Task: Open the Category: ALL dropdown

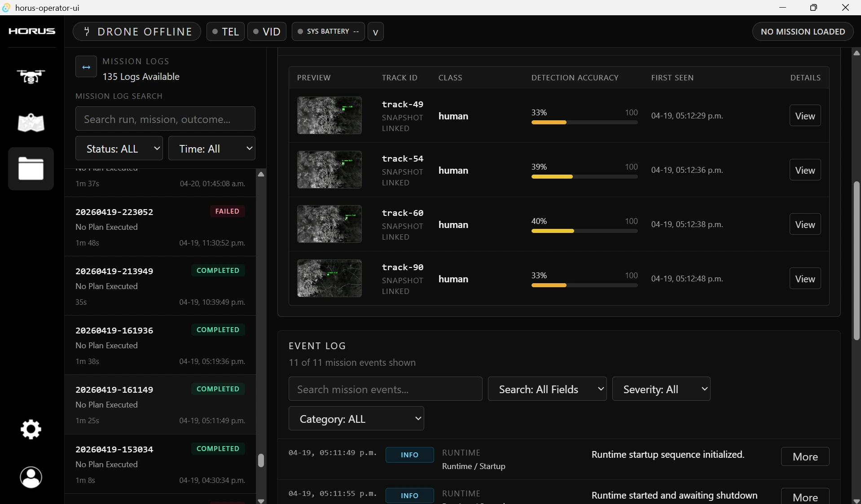Action: click(x=356, y=419)
